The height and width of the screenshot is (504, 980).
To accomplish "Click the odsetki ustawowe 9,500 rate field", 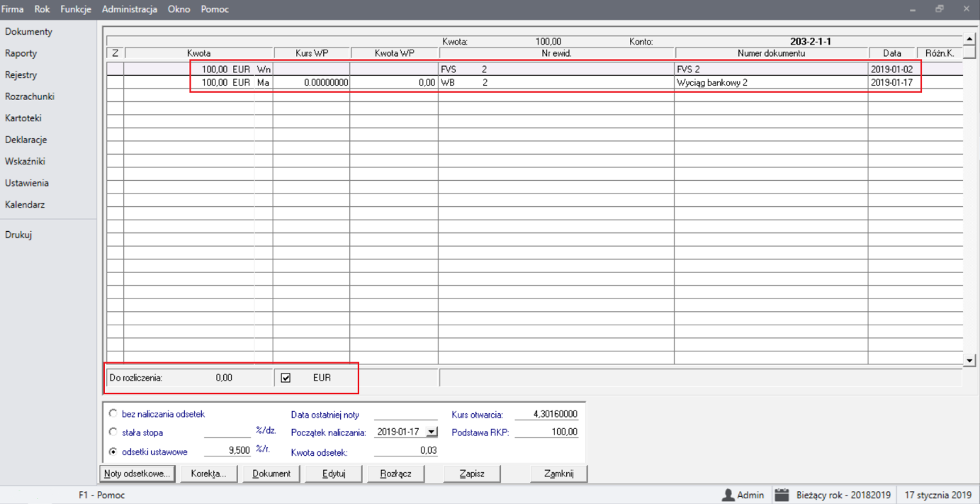I will 228,451.
